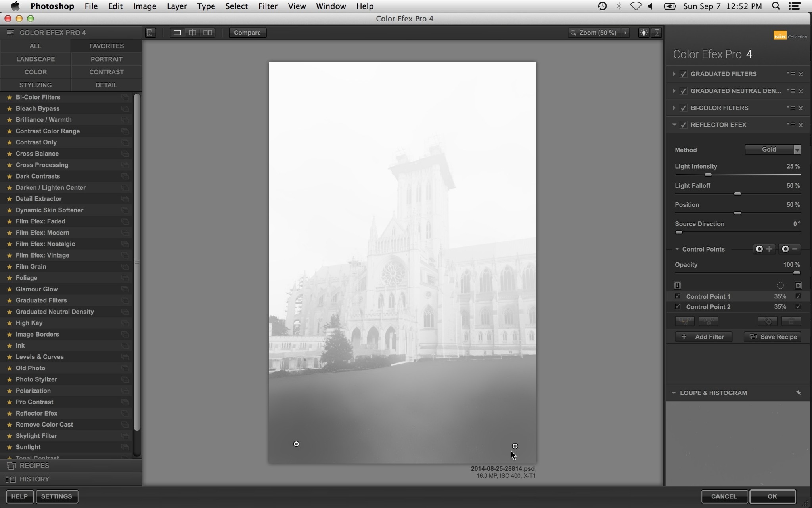This screenshot has width=812, height=508.
Task: Toggle the right selection checkbox for Control Point 2
Action: pyautogui.click(x=798, y=307)
